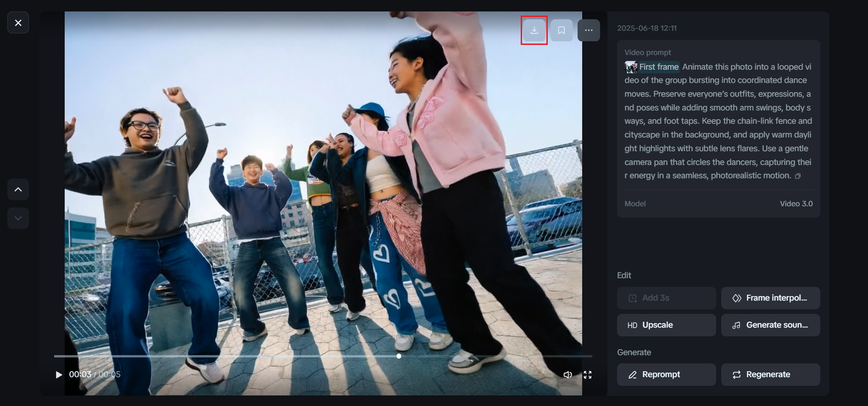Click the 'First frame' tag label
This screenshot has height=406, width=868.
click(x=659, y=67)
